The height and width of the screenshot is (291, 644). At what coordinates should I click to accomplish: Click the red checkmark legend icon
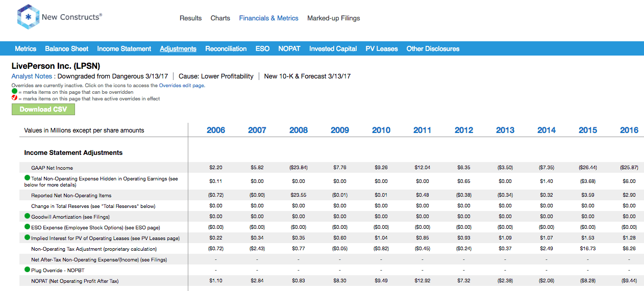(x=14, y=98)
